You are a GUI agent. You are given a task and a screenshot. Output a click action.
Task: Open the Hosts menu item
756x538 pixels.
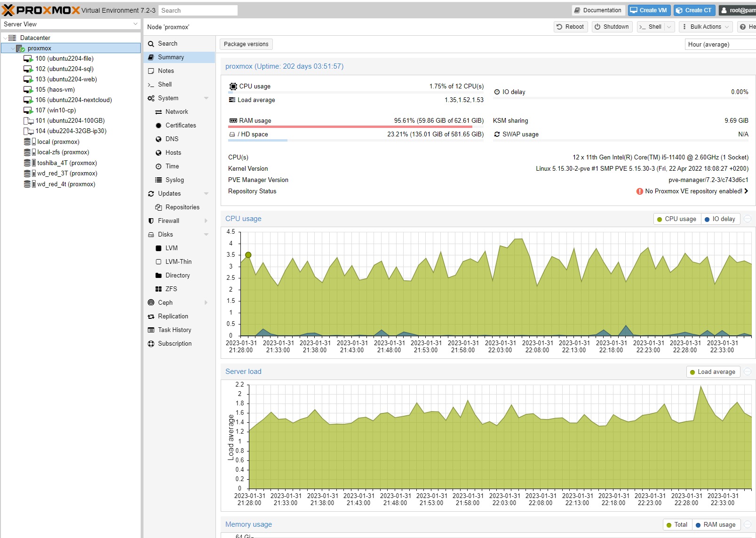179,153
